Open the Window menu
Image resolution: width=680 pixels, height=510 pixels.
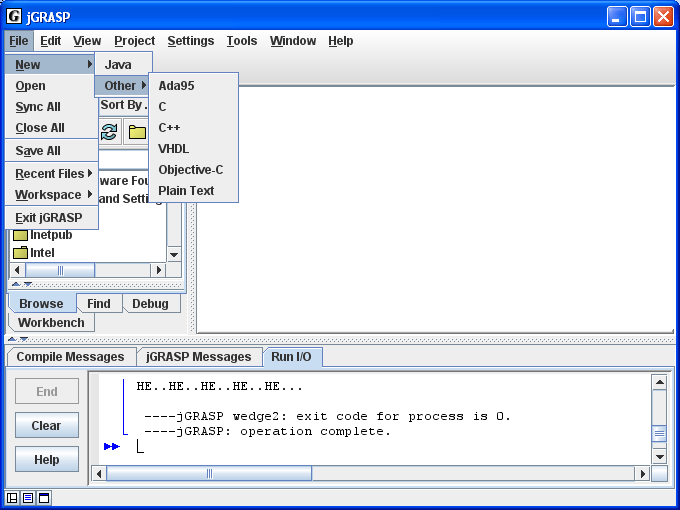tap(293, 41)
